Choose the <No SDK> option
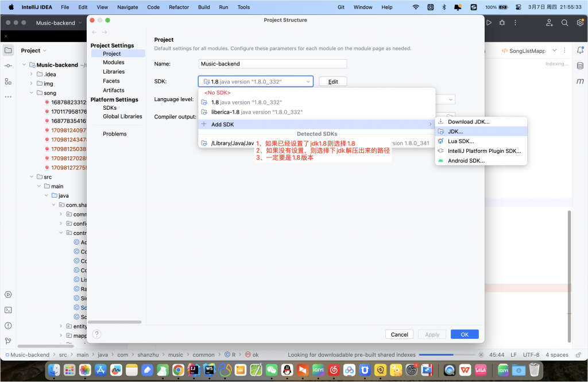The width and height of the screenshot is (588, 382). (x=217, y=92)
